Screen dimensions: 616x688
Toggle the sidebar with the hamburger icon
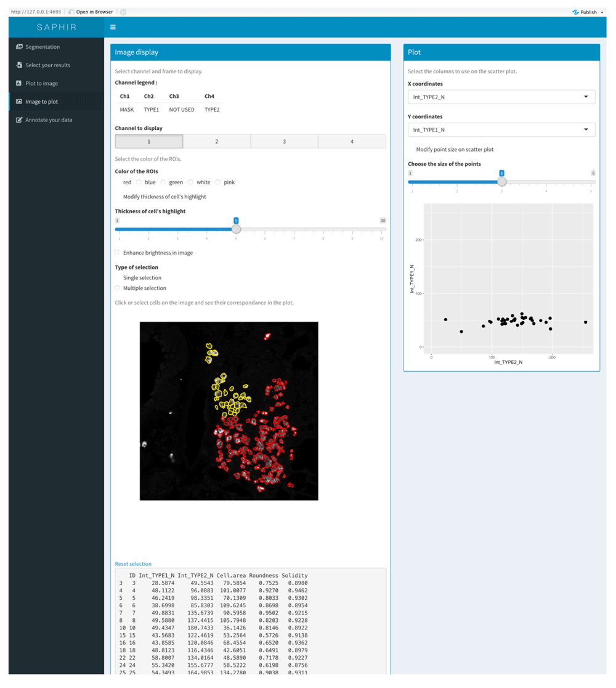[113, 27]
